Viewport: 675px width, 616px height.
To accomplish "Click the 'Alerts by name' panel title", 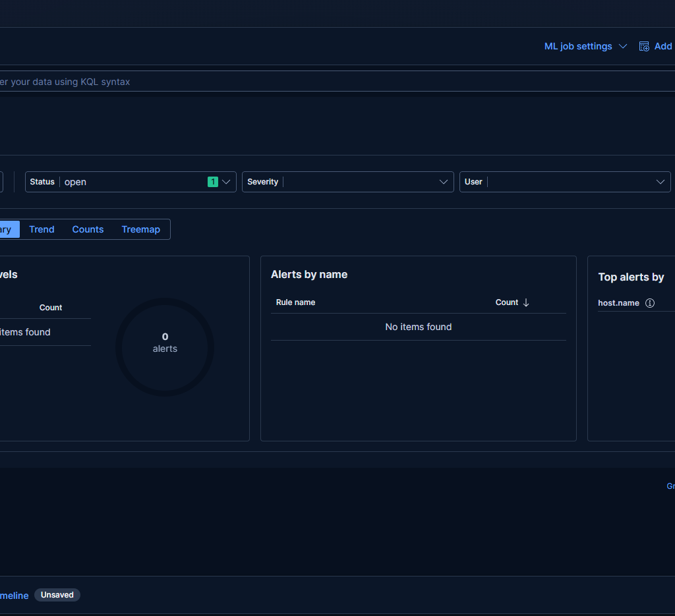I will pos(309,275).
